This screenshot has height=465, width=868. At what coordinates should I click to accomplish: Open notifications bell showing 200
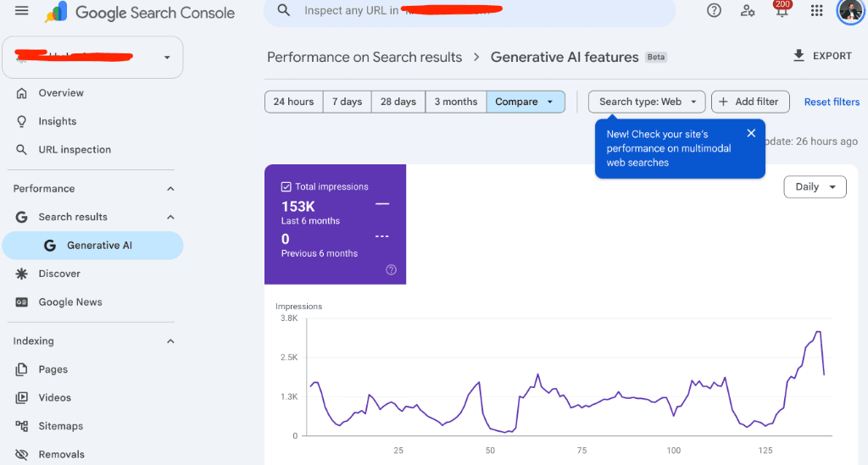(782, 8)
